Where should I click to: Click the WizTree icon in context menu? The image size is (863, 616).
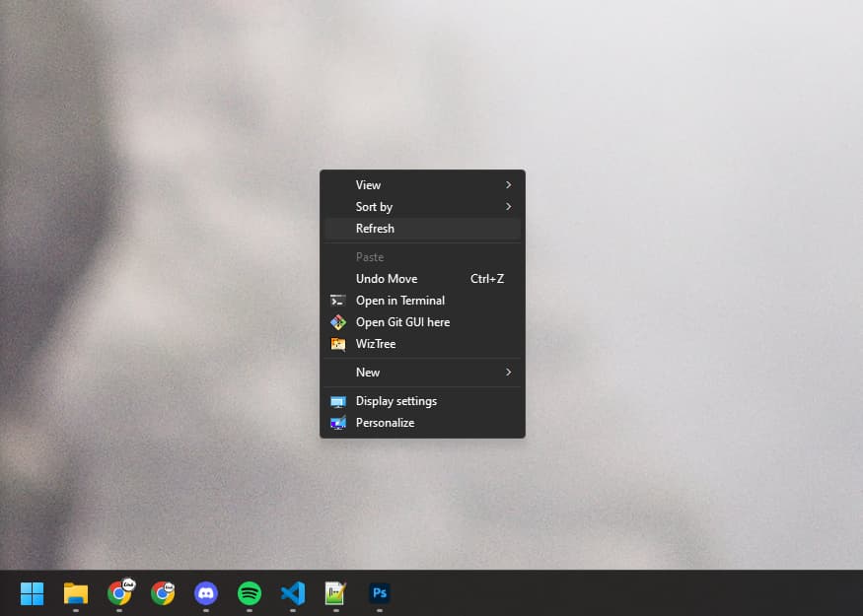click(x=337, y=343)
